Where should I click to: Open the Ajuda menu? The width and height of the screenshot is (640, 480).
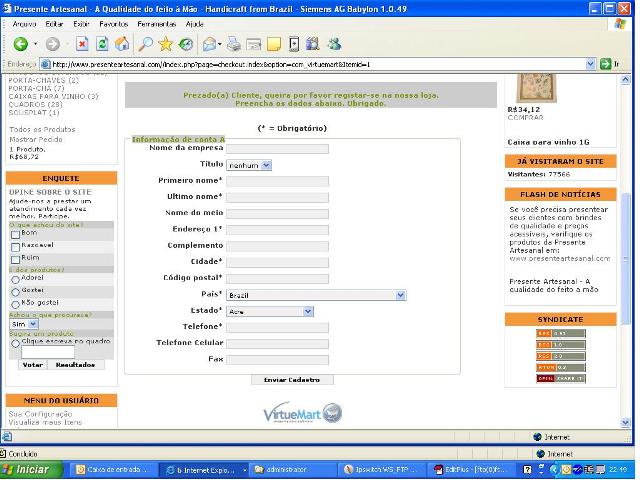pos(195,24)
